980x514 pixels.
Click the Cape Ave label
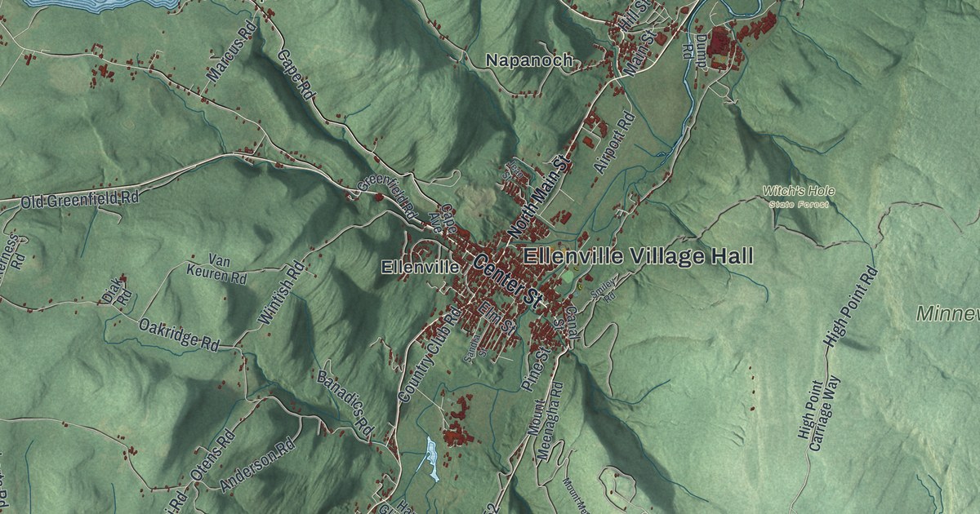tap(442, 219)
